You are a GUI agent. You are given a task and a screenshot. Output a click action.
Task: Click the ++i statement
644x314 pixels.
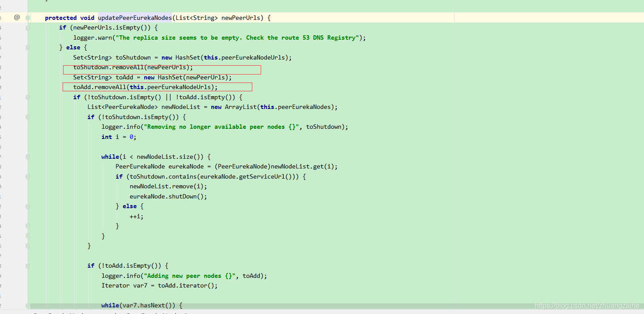point(137,216)
